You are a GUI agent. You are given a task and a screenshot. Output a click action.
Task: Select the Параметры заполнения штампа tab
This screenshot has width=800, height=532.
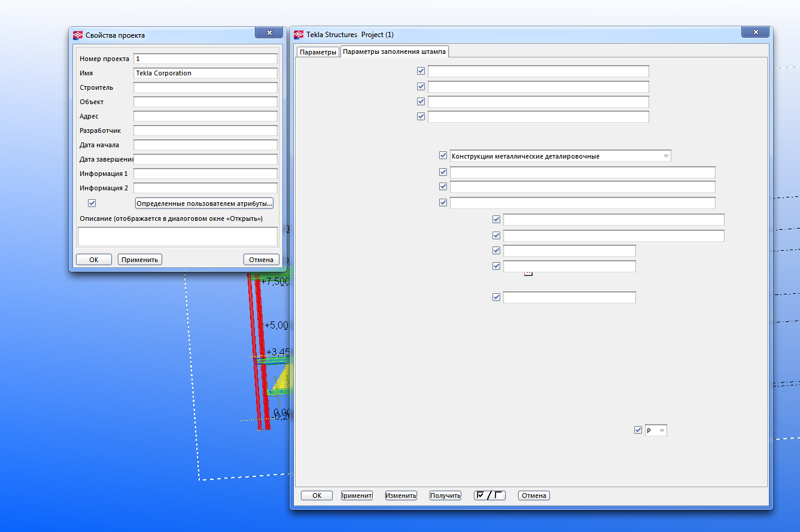(x=394, y=52)
